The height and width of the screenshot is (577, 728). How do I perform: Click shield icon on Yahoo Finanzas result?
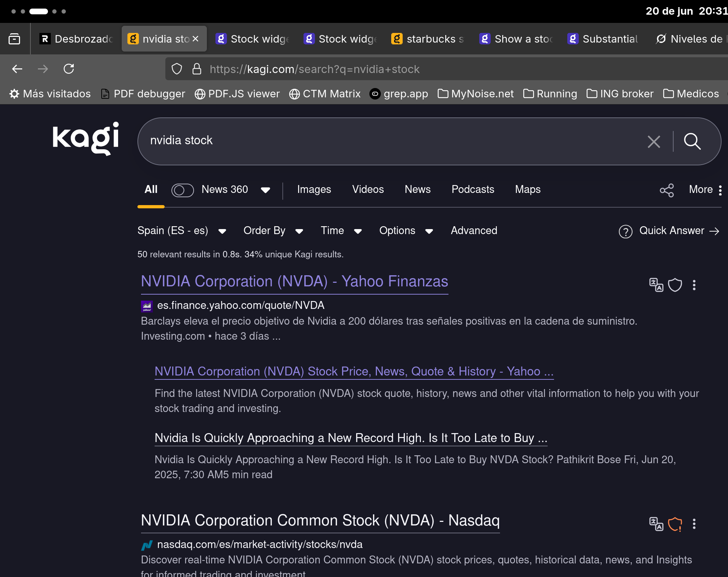[x=675, y=285]
